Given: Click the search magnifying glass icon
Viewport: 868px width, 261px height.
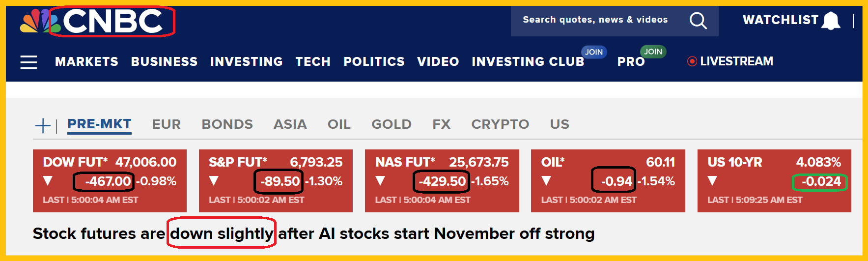Looking at the screenshot, I should click(698, 21).
